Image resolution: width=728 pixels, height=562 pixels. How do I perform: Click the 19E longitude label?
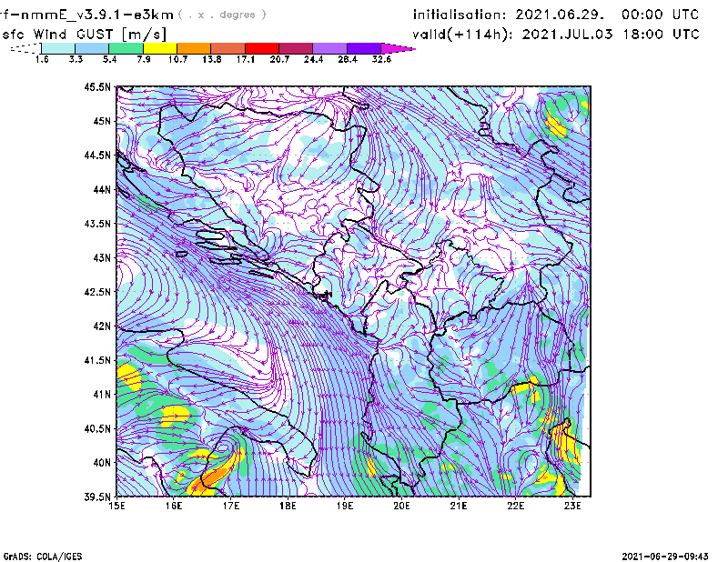click(345, 506)
